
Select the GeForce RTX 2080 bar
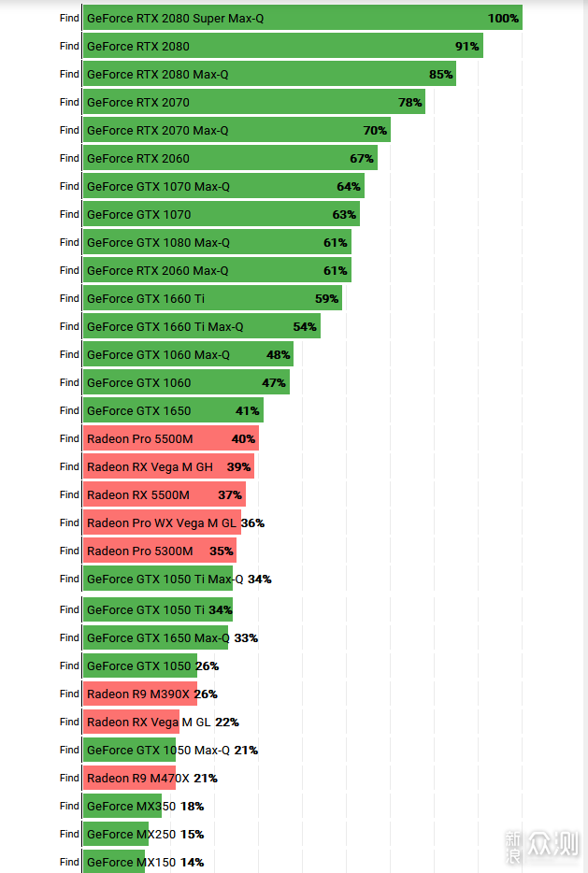pos(282,46)
